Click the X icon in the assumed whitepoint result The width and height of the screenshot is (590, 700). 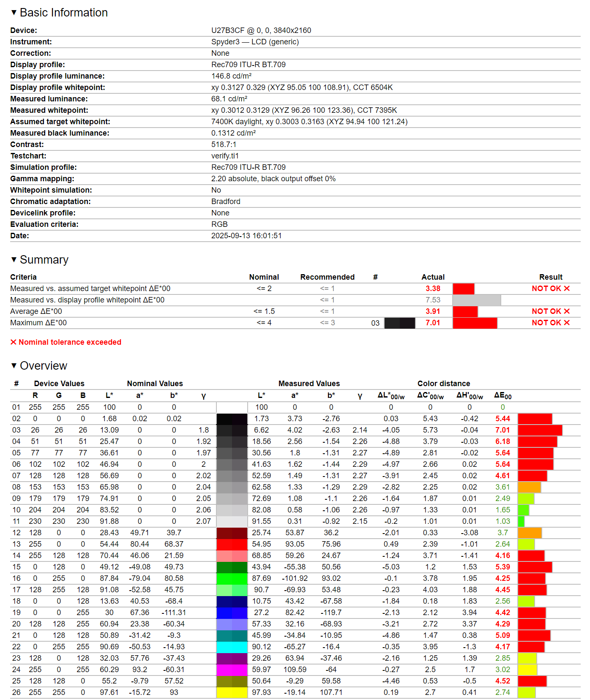tap(567, 289)
